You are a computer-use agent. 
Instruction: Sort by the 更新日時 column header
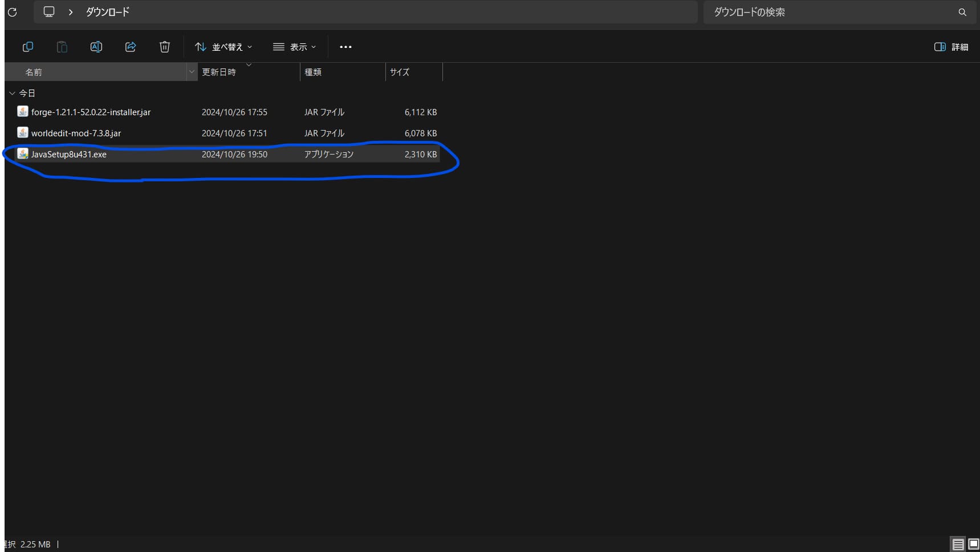[x=219, y=72]
